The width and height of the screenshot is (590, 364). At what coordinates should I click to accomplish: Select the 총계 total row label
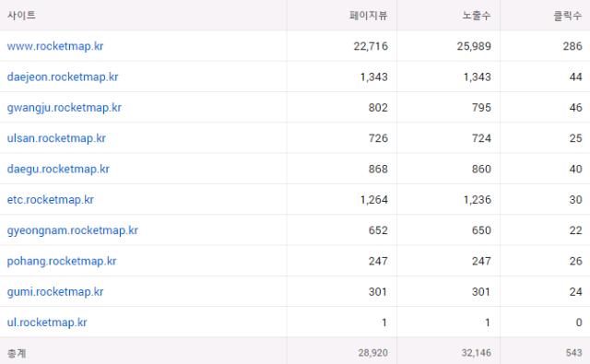click(x=17, y=353)
